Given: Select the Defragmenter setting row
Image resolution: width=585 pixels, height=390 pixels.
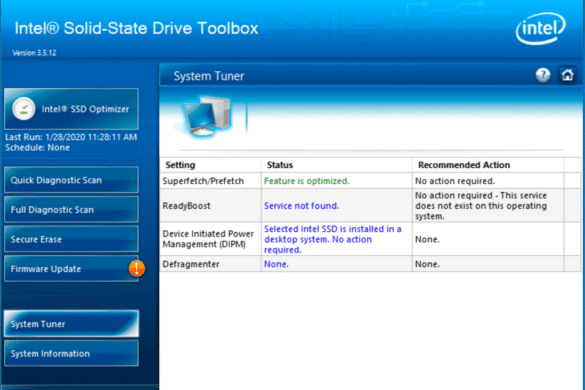Looking at the screenshot, I should [x=370, y=264].
